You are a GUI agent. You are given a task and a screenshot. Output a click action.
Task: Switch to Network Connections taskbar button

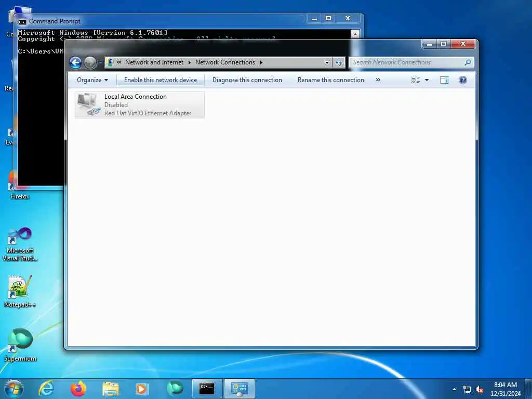[239, 389]
